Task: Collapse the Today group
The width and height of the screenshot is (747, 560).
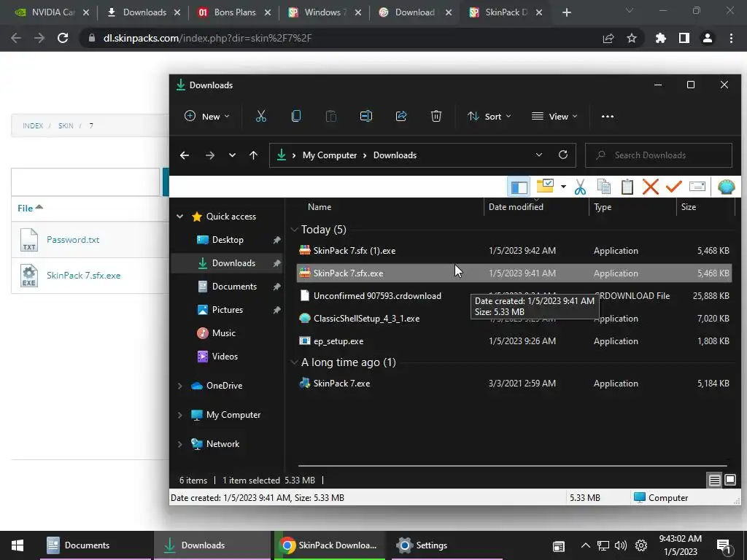Action: 294,230
